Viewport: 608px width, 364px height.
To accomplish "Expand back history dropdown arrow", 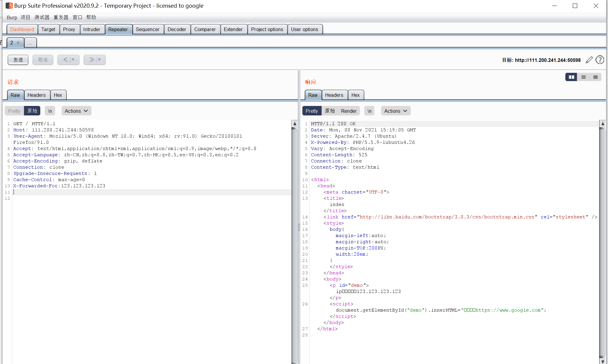I will point(73,60).
